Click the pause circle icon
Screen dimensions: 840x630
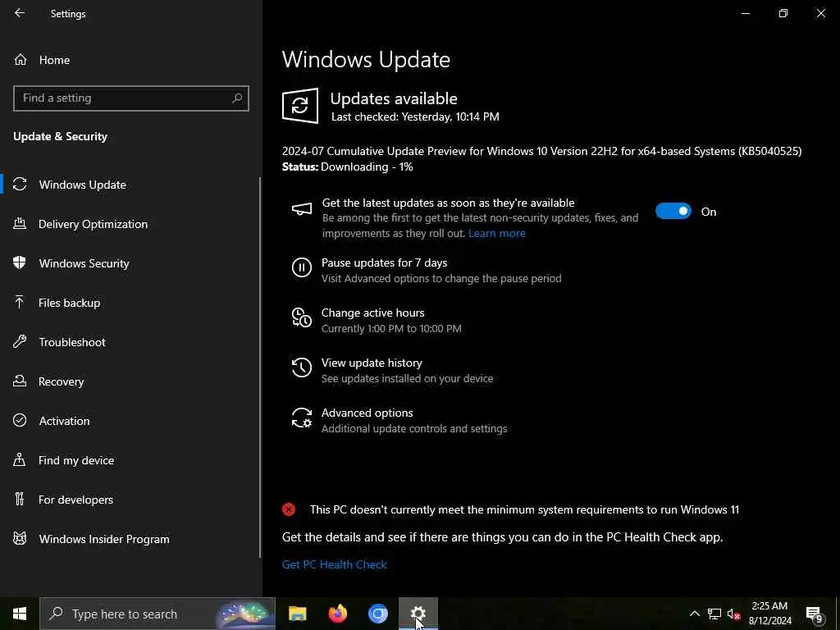[x=302, y=267]
